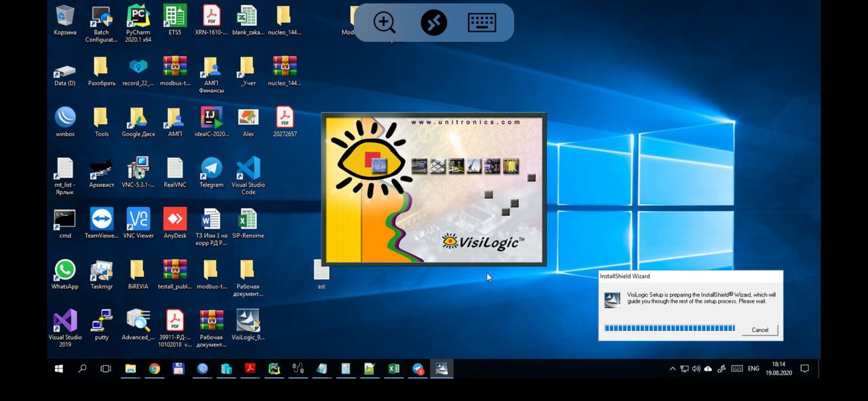Switch ENG input language indicator
This screenshot has height=401, width=868.
(753, 369)
